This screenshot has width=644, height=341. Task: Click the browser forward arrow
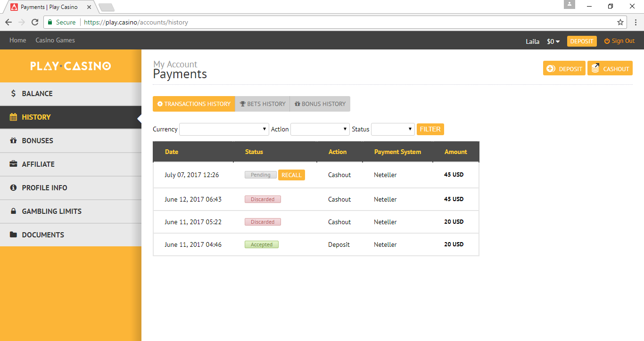click(22, 22)
